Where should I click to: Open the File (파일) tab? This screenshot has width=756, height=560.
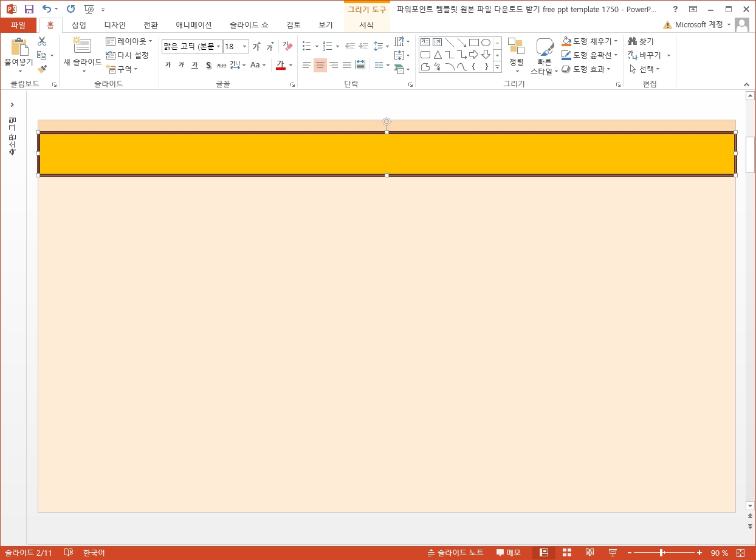(x=18, y=25)
